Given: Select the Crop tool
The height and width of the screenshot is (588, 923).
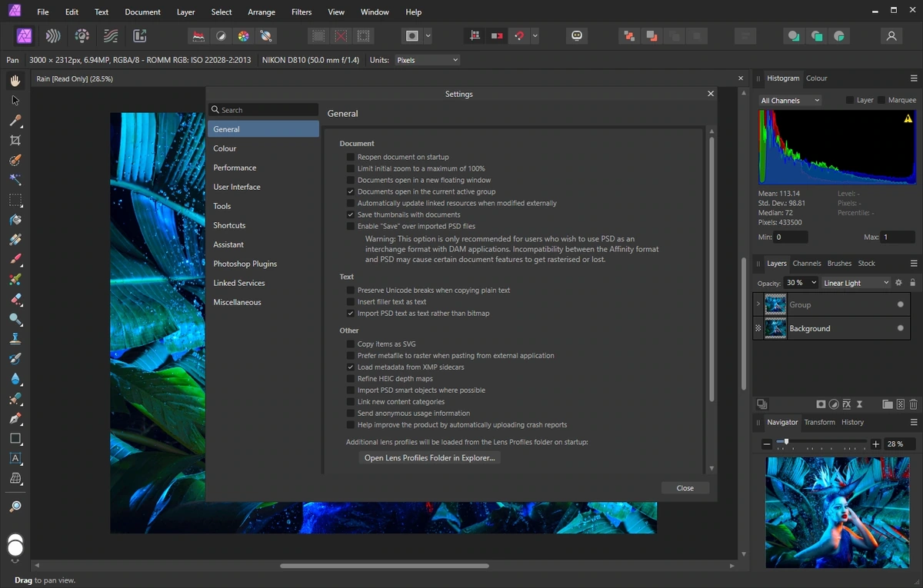Looking at the screenshot, I should click(x=15, y=140).
